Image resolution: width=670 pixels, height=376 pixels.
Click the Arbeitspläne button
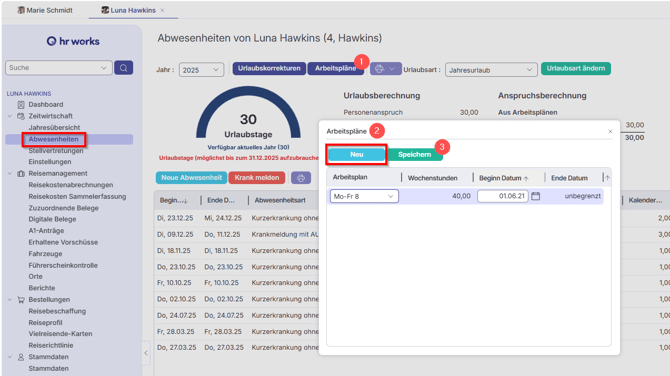point(335,68)
